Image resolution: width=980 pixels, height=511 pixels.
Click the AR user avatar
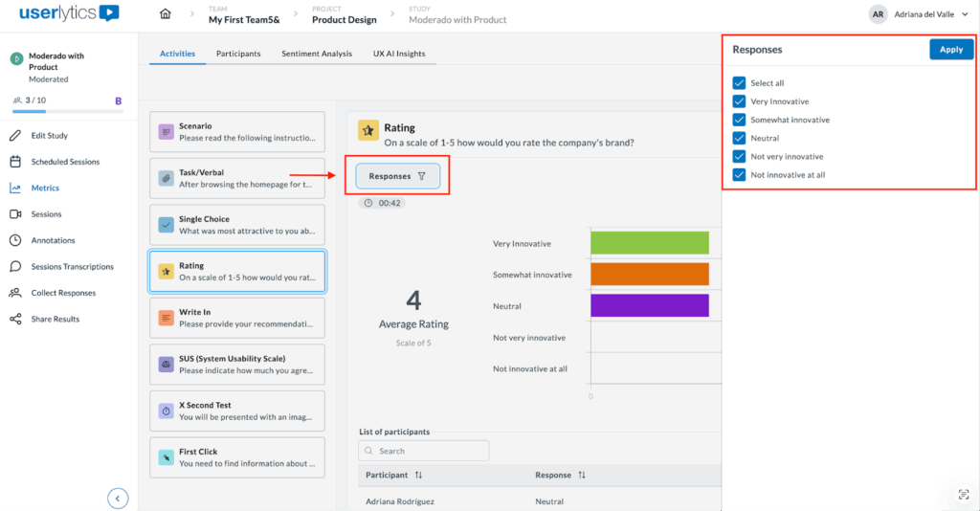click(878, 14)
